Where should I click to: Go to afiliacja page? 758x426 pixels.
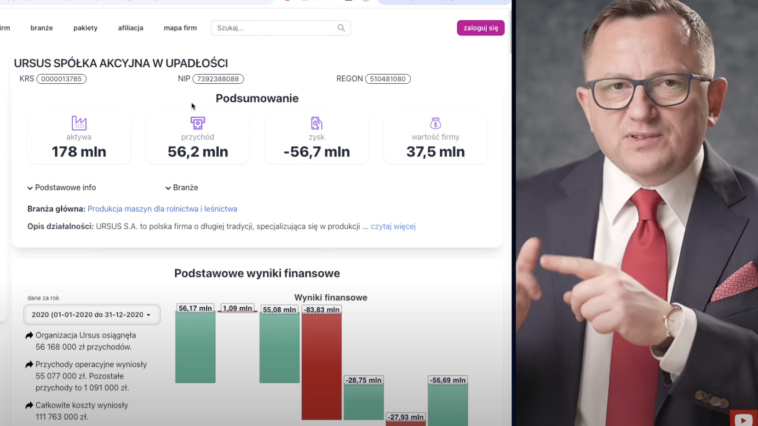[131, 28]
